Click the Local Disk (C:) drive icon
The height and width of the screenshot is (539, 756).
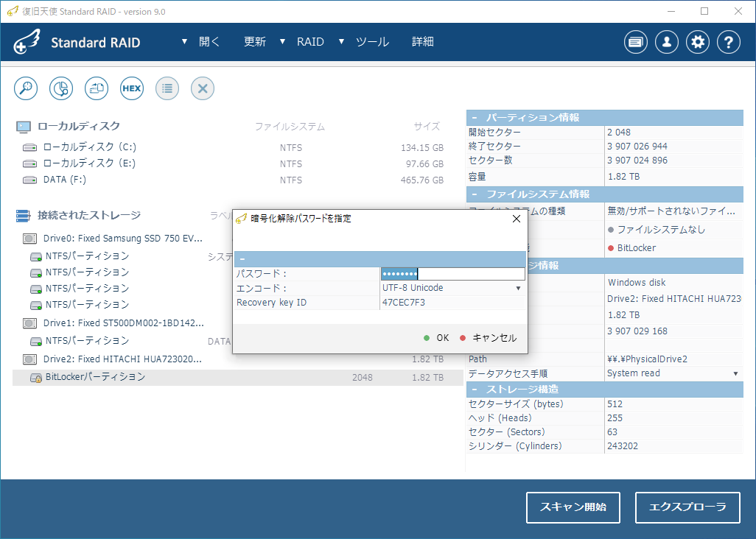tap(30, 147)
